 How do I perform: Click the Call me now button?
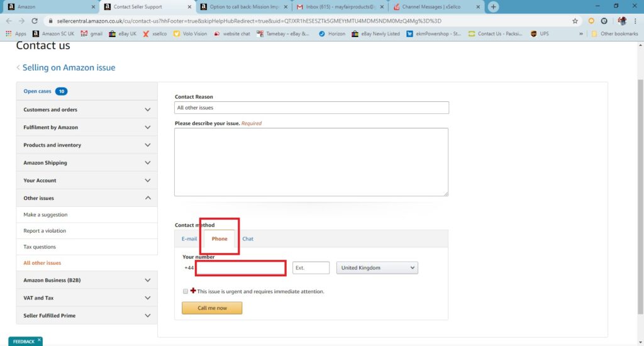(x=212, y=308)
